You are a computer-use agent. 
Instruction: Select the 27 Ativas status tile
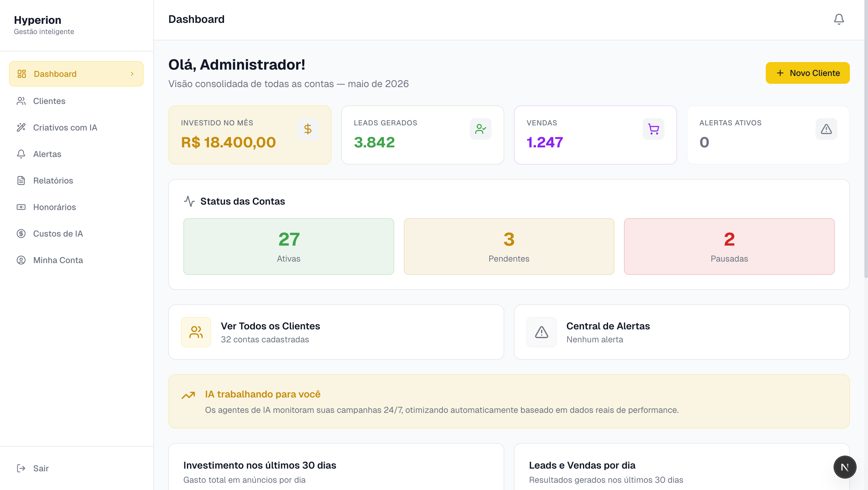(x=289, y=247)
